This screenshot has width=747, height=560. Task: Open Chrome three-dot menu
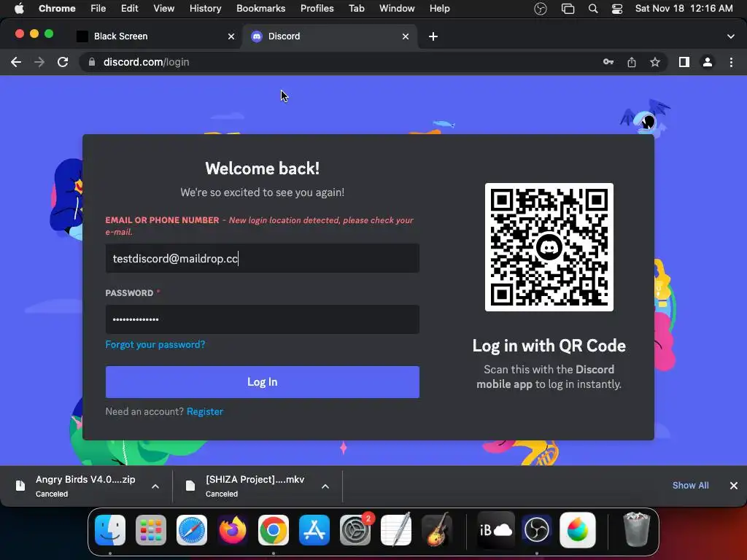coord(731,62)
